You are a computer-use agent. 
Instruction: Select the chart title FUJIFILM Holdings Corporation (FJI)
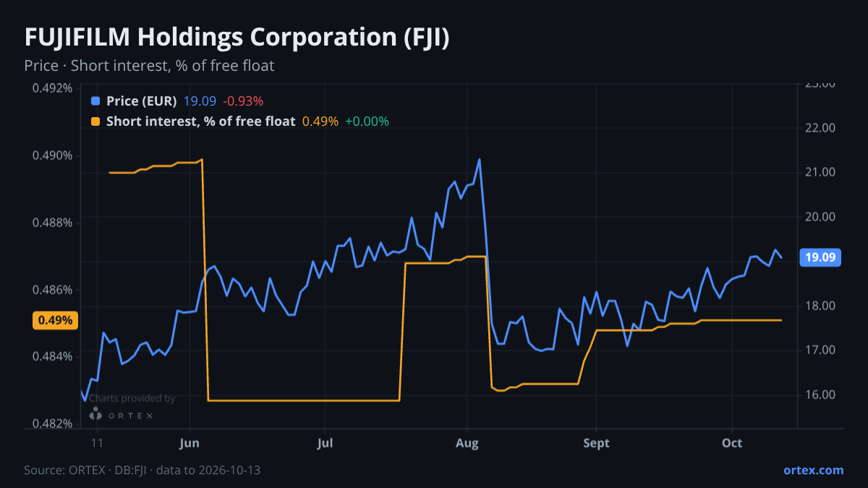point(237,38)
